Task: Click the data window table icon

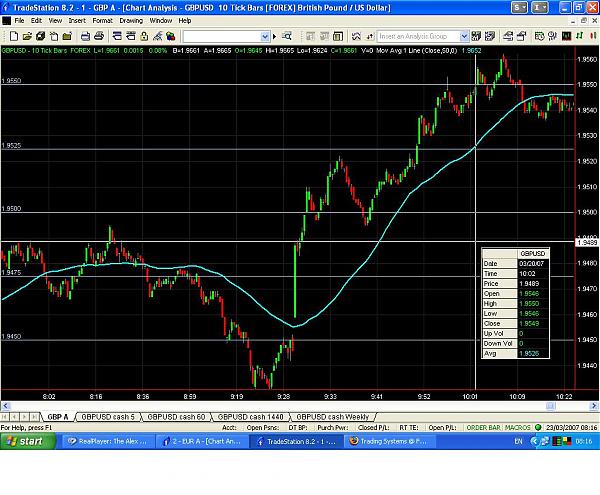Action: click(338, 36)
